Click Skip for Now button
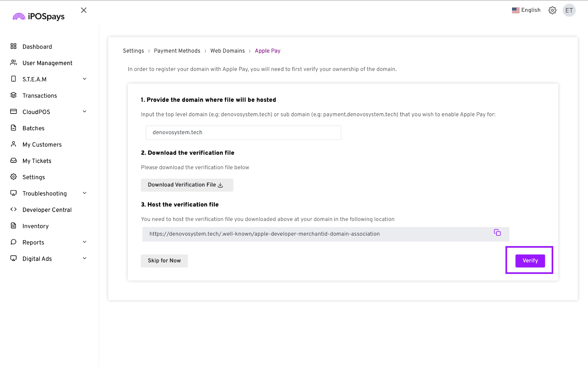588x367 pixels. coord(164,261)
